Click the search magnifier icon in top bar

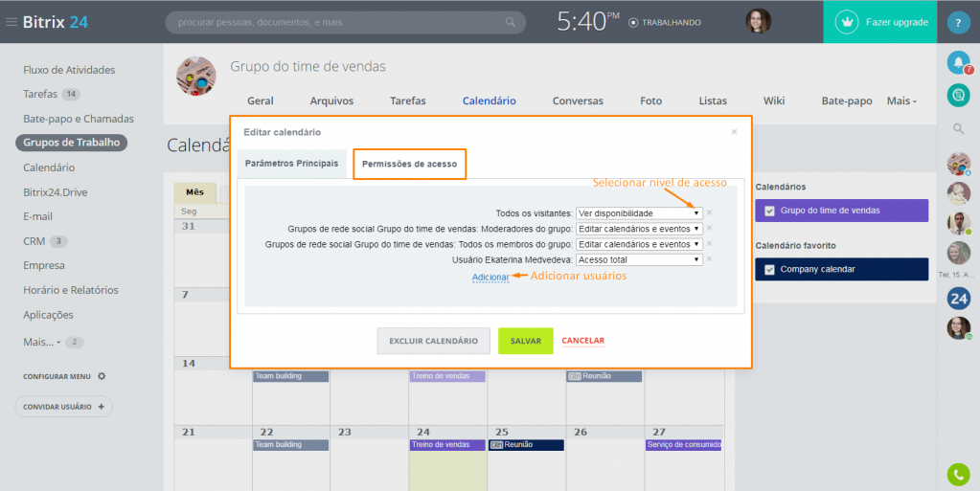(x=511, y=22)
